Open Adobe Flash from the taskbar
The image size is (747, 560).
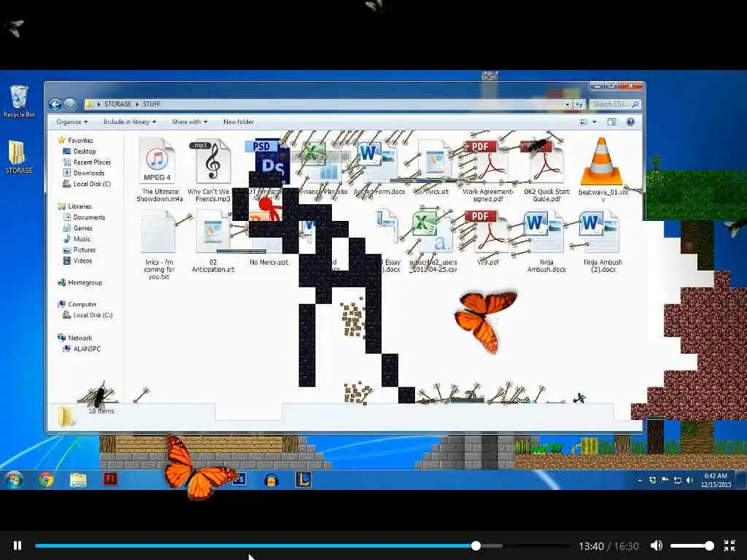click(x=110, y=478)
